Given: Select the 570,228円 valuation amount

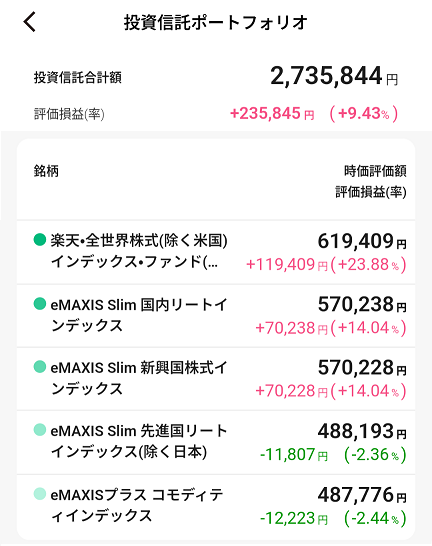Looking at the screenshot, I should pos(362,368).
